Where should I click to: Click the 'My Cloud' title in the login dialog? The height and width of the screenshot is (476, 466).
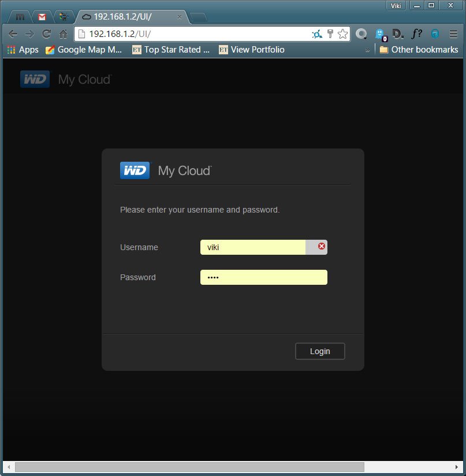tap(185, 170)
